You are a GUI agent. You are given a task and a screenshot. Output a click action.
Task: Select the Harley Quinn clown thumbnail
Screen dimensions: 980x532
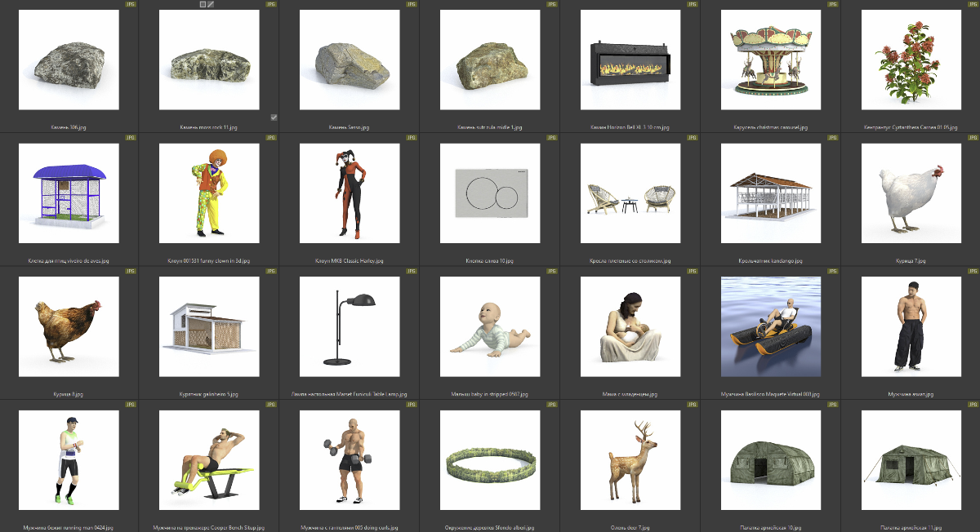(350, 193)
